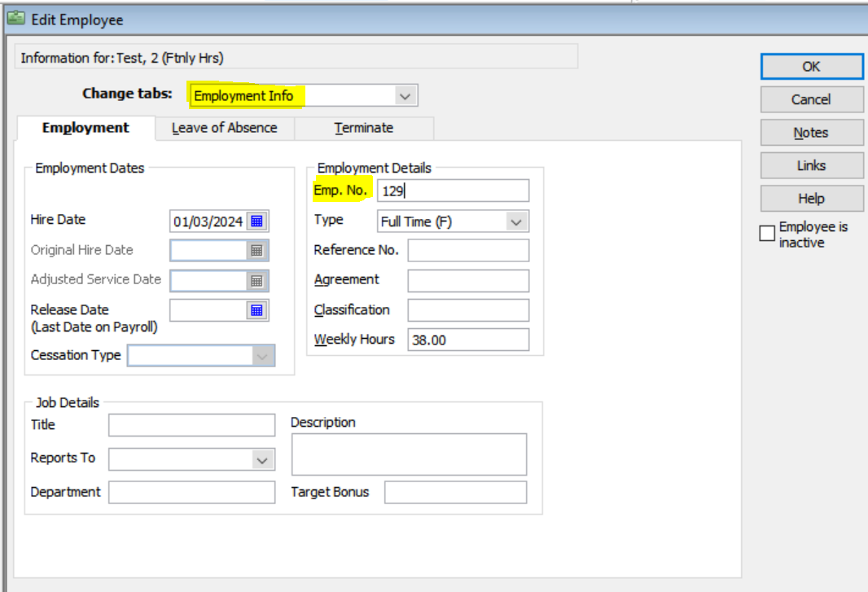
Task: Tick the Employee is inactive checkbox
Action: [767, 233]
